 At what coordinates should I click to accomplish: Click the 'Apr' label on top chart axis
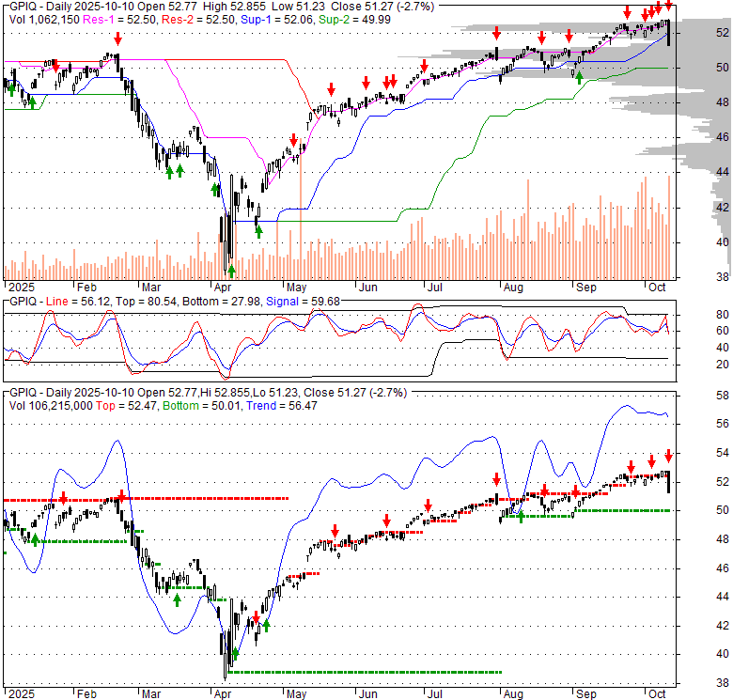point(223,288)
